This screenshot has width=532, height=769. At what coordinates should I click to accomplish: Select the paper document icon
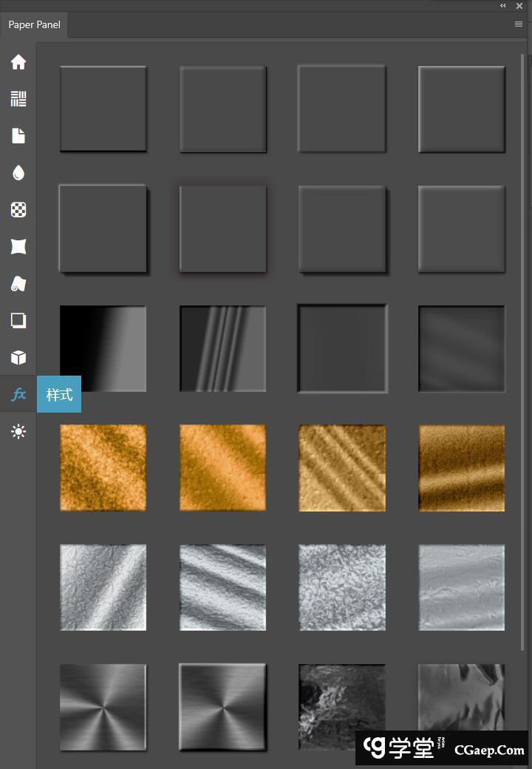(18, 136)
